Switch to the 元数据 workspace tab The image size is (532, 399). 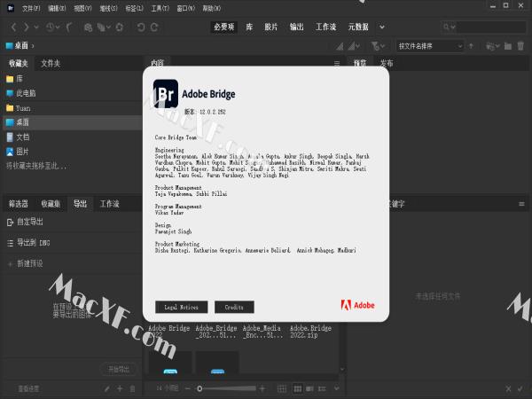coord(358,27)
